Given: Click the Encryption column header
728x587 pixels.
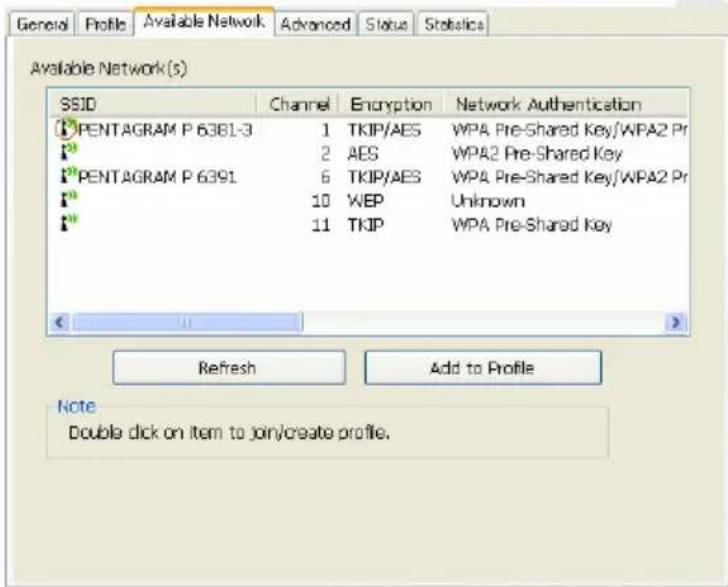Looking at the screenshot, I should click(x=391, y=104).
